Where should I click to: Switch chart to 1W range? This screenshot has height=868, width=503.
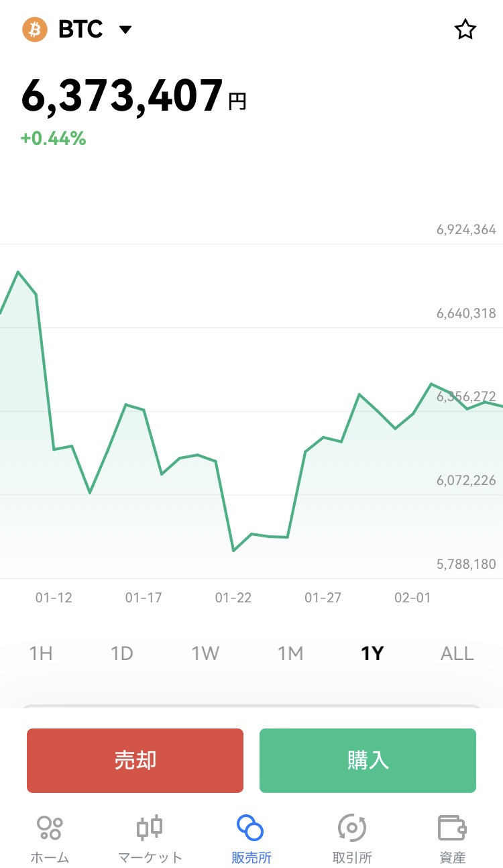coord(205,653)
